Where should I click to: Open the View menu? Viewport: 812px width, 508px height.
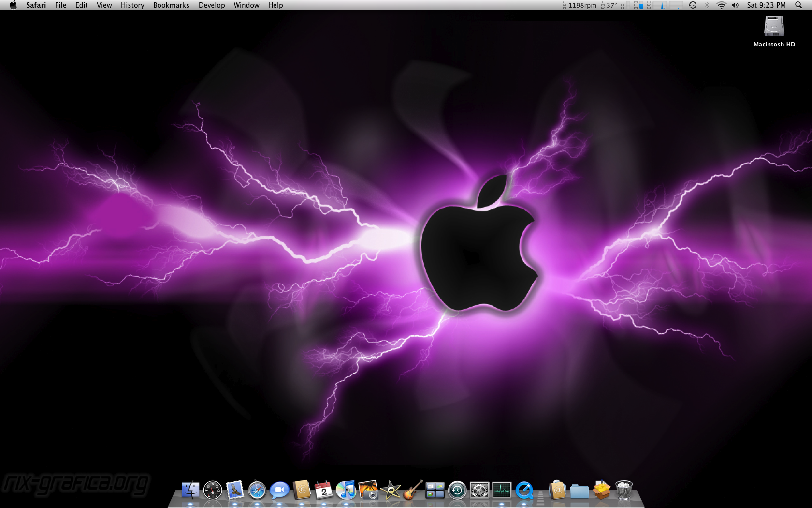pyautogui.click(x=104, y=5)
